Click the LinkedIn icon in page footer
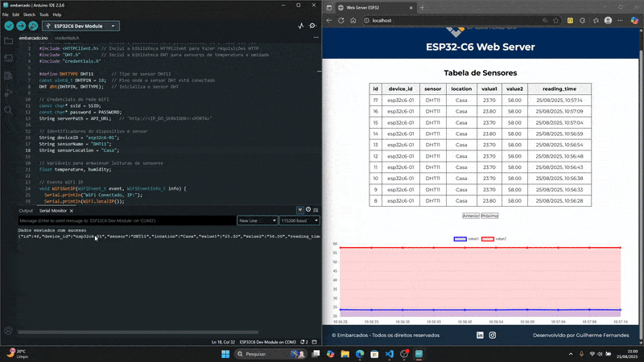 (x=481, y=335)
